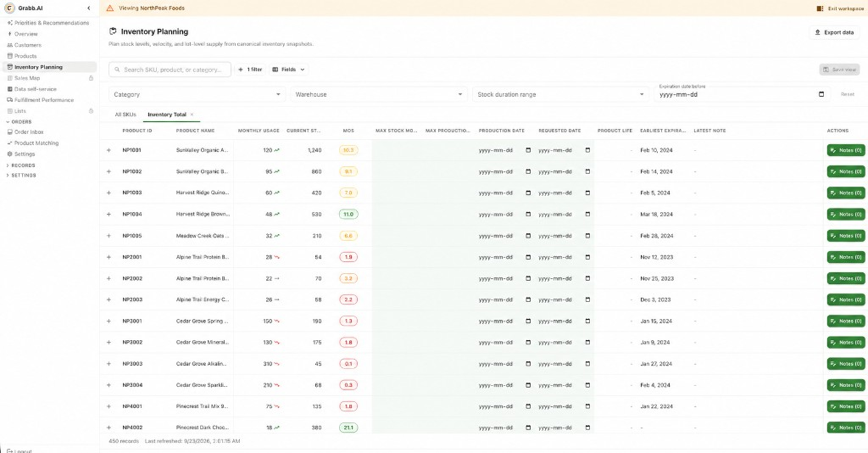The height and width of the screenshot is (453, 868).
Task: Open the Category dropdown
Action: 197,95
